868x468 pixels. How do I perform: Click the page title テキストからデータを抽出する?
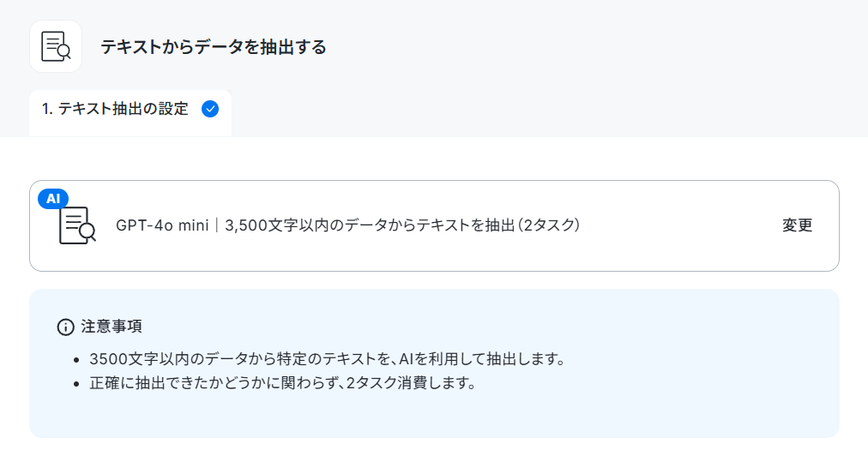[x=213, y=47]
